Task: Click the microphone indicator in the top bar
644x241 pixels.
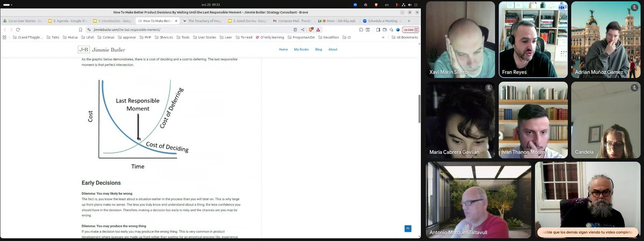Action: tap(397, 5)
